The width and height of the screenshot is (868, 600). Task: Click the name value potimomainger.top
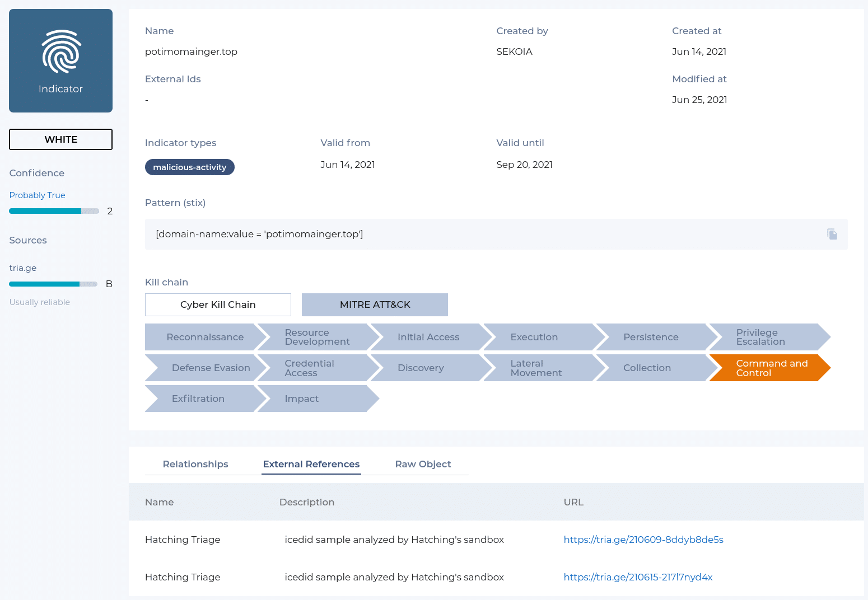coord(191,51)
